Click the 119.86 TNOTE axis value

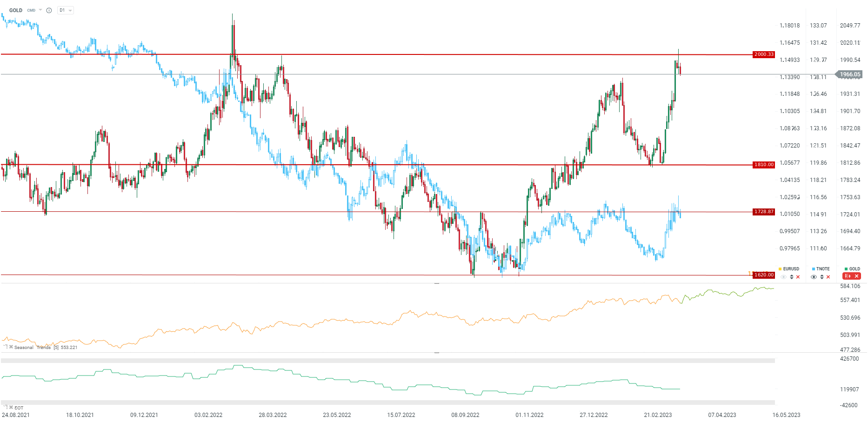[x=818, y=163]
